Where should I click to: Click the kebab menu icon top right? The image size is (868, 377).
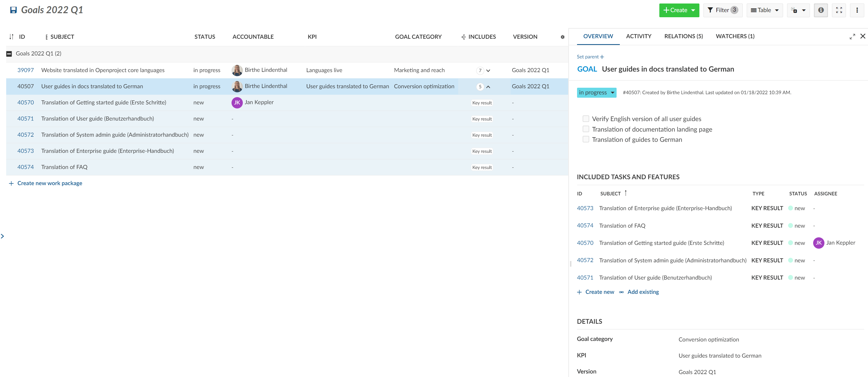pos(858,9)
